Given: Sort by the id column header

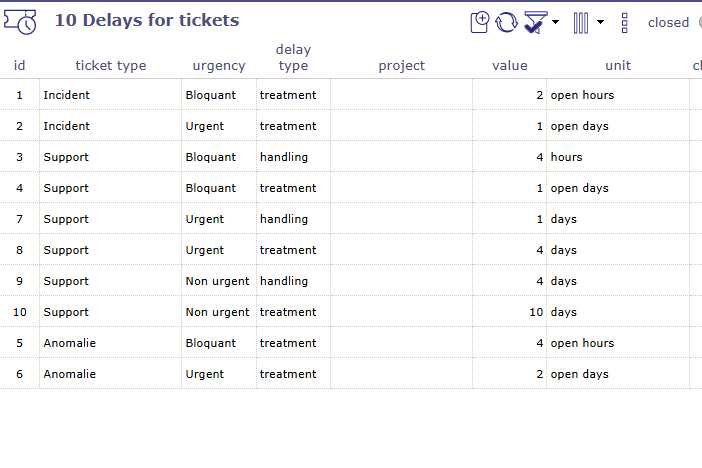Looking at the screenshot, I should point(19,66).
